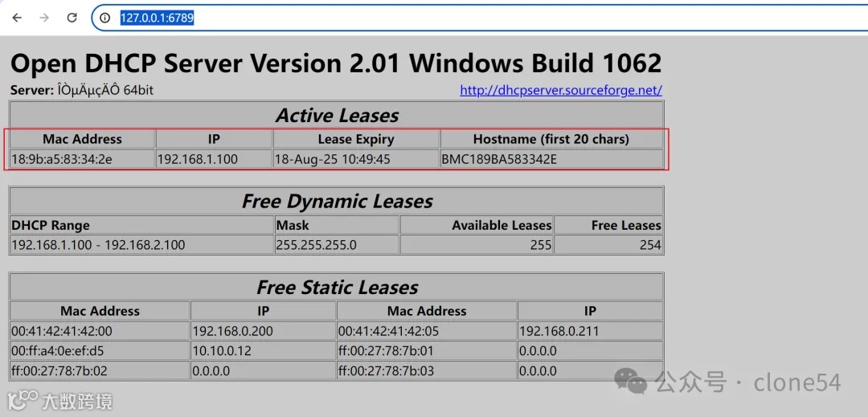Select static IP 192.168.0.211
868x417 pixels.
559,331
